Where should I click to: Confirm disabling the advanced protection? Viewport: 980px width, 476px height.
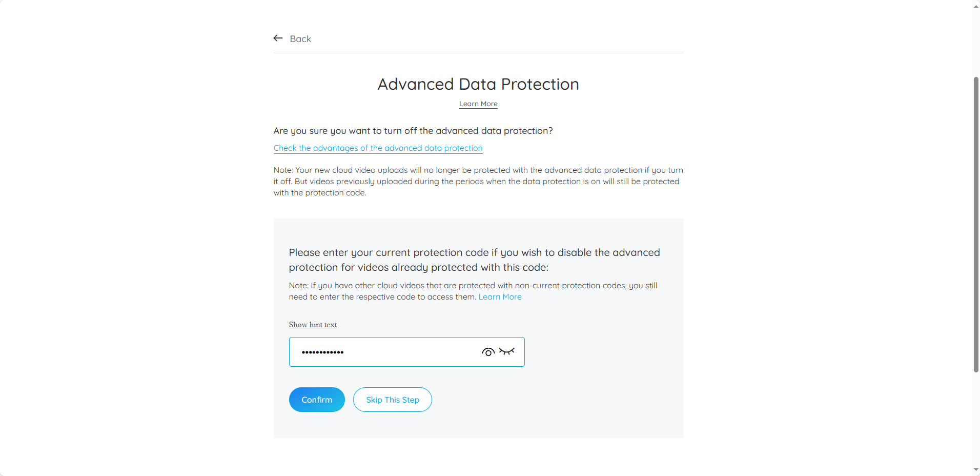pyautogui.click(x=317, y=400)
